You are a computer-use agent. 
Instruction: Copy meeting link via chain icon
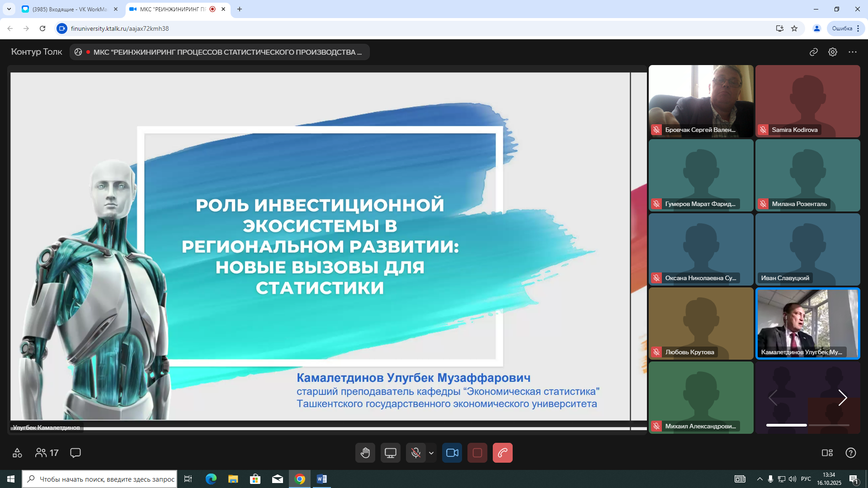point(814,52)
